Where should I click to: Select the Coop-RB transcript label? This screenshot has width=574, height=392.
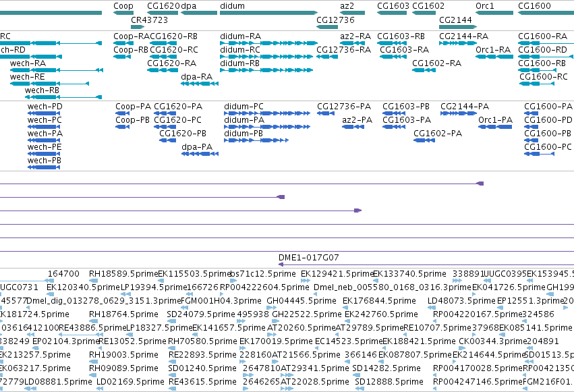[x=131, y=50]
